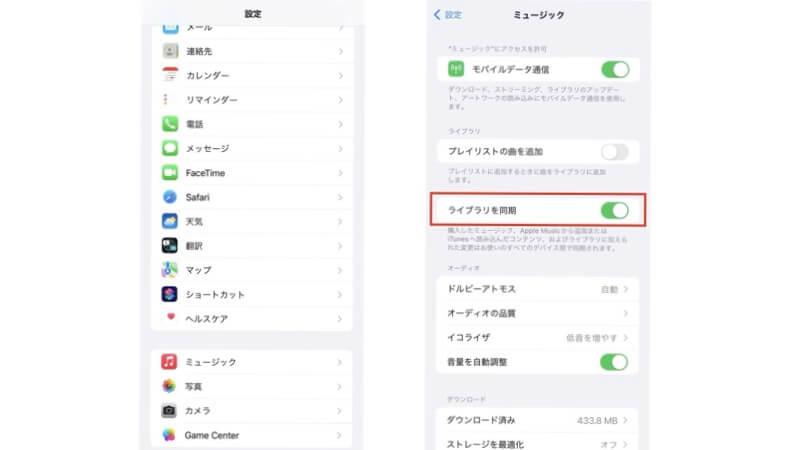Tap the Calendar (カレンダー) icon
The image size is (800, 450).
[x=170, y=75]
